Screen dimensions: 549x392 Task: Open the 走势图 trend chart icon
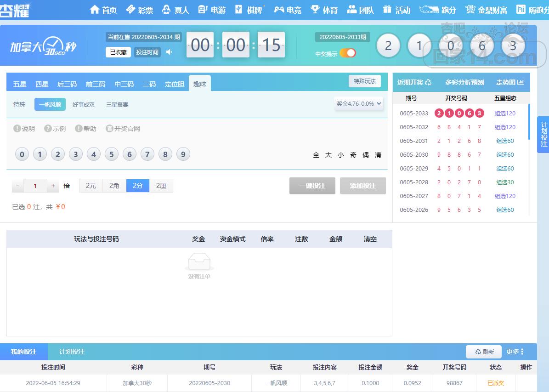click(x=521, y=82)
